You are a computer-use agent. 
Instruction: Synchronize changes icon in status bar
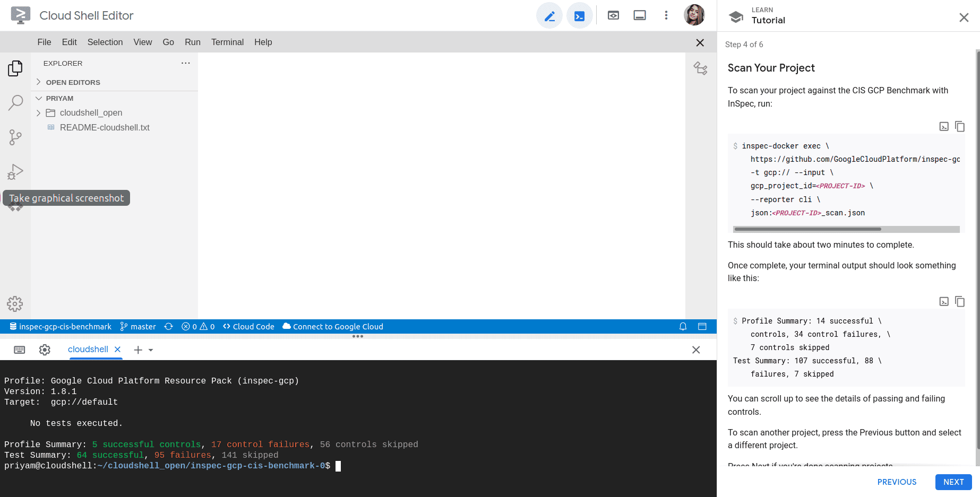point(169,327)
